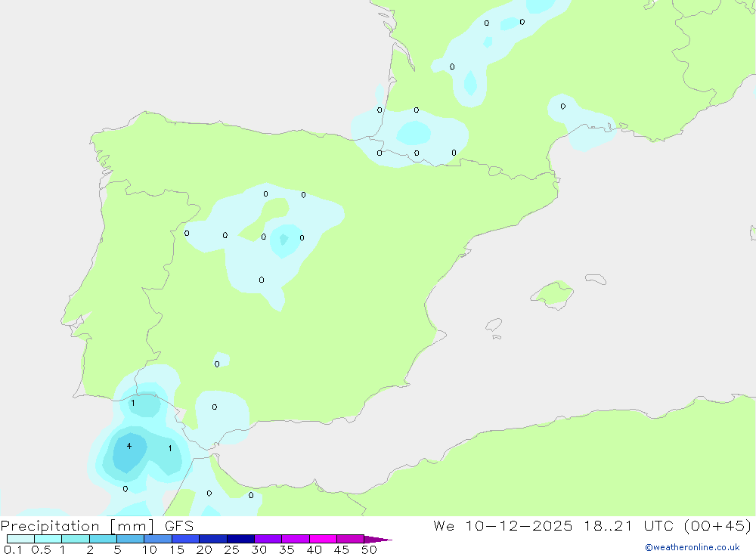Select the 30–35 mm purple legend swatch
Image resolution: width=756 pixels, height=554 pixels.
point(268,539)
